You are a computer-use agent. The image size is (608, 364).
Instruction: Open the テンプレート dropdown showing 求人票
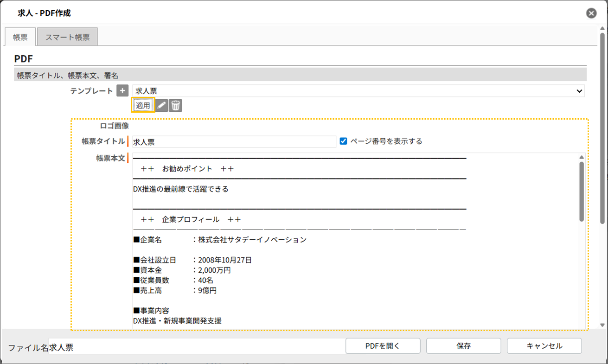pos(358,91)
